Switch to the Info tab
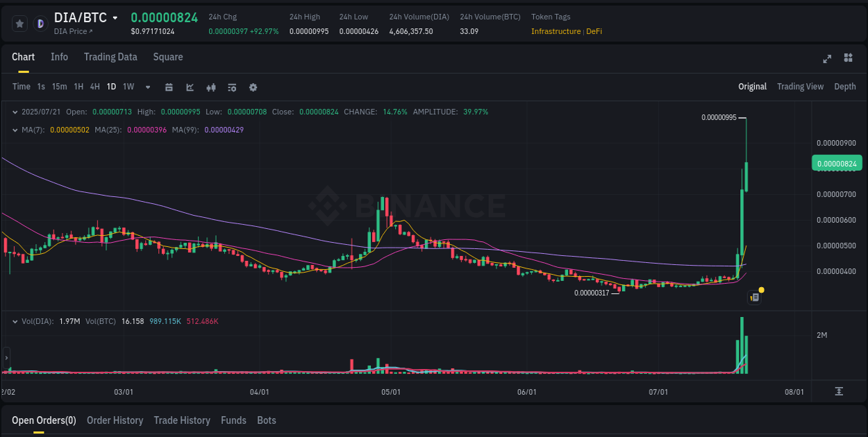 [59, 57]
